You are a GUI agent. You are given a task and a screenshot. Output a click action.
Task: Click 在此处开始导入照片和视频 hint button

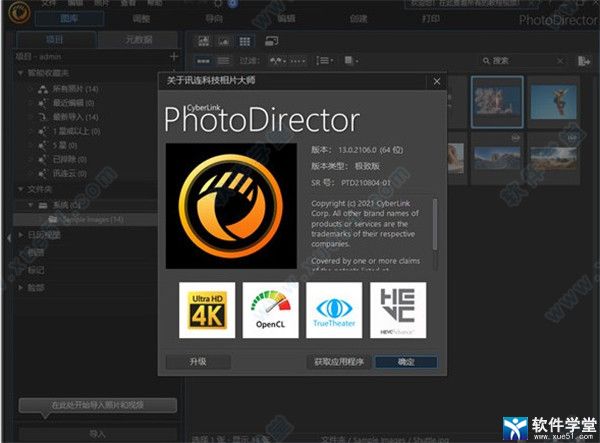[98, 405]
